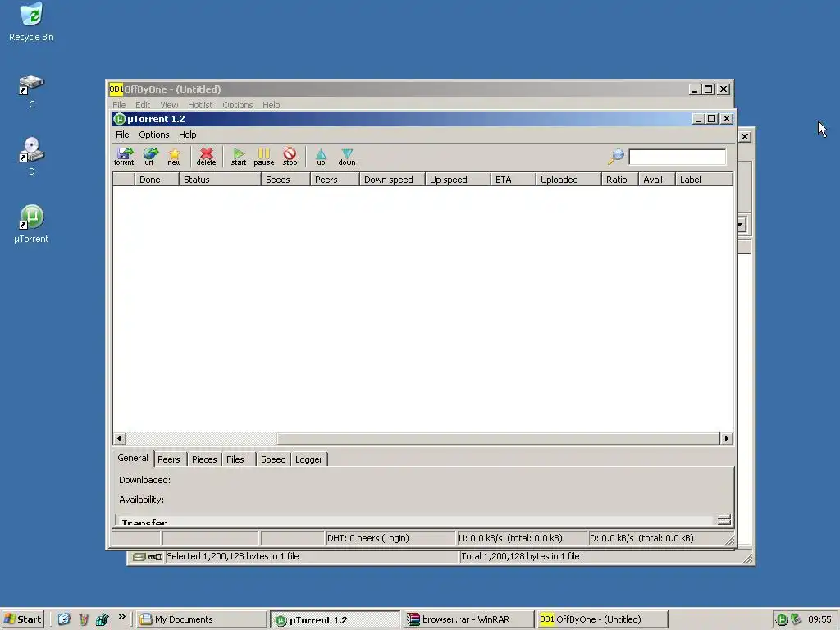
Task: Select the C drive desktop shortcut
Action: tap(32, 92)
